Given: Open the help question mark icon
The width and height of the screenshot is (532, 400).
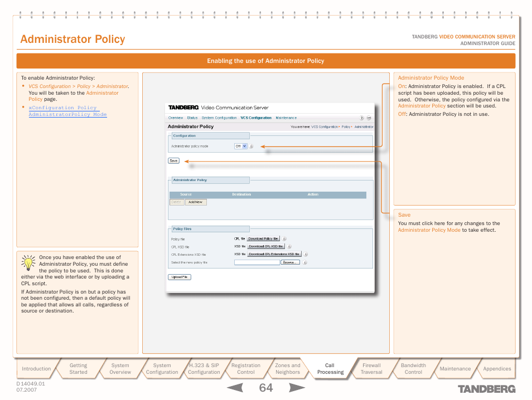Looking at the screenshot, I should click(x=361, y=118).
